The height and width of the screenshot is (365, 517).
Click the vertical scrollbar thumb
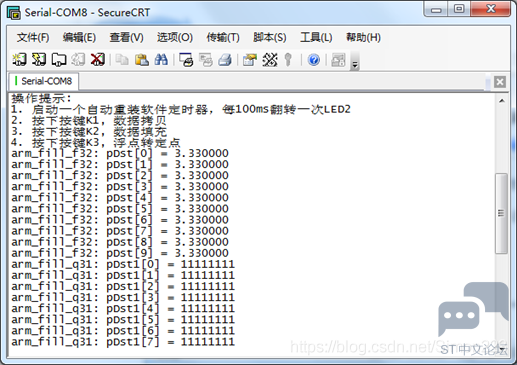(501, 213)
